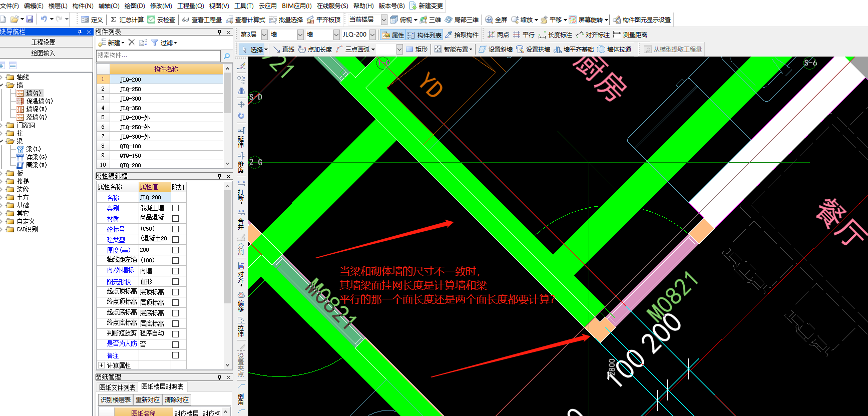This screenshot has width=868, height=416.
Task: Check 附加 box for 内/外墙标 row
Action: [175, 271]
